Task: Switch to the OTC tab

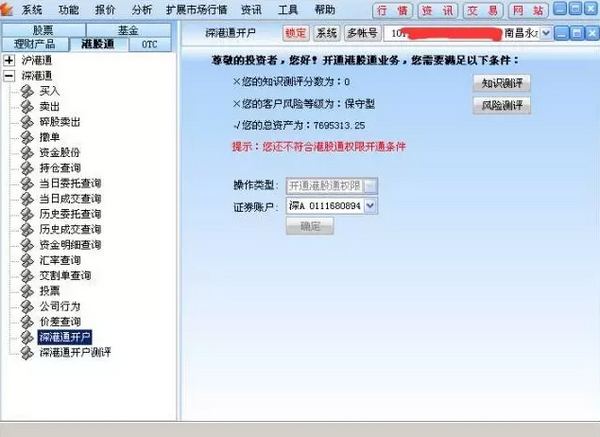Action: coord(150,44)
